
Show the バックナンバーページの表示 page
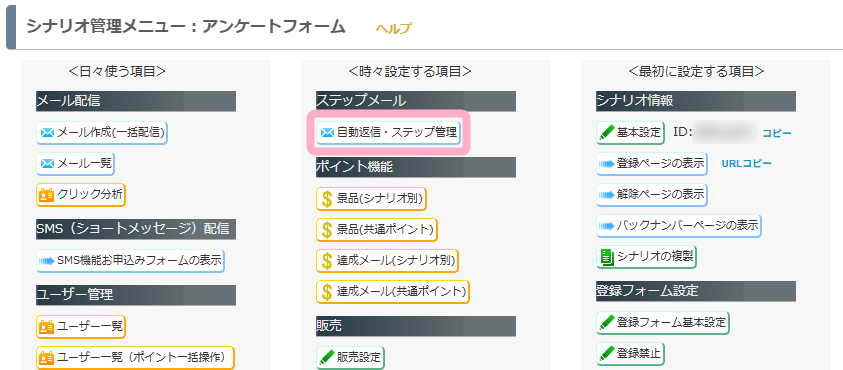point(679,226)
